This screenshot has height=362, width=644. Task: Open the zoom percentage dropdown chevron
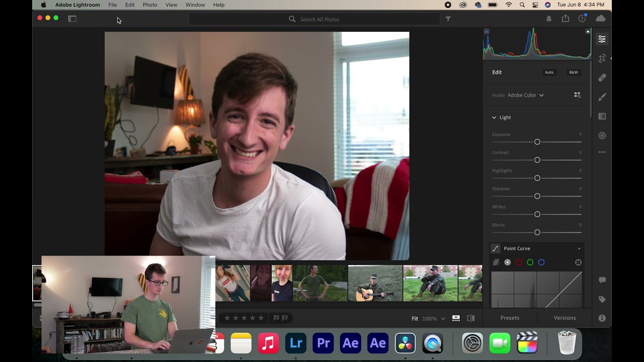click(443, 319)
